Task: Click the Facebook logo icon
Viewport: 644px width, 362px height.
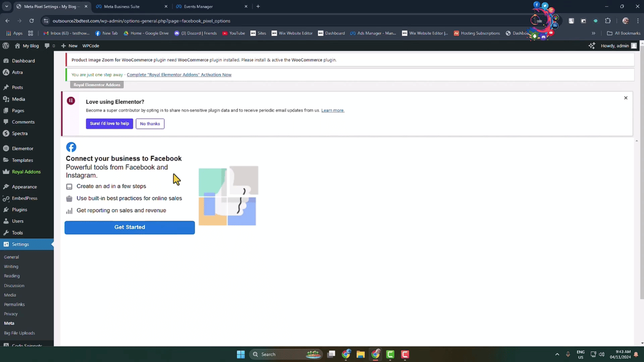Action: [71, 147]
